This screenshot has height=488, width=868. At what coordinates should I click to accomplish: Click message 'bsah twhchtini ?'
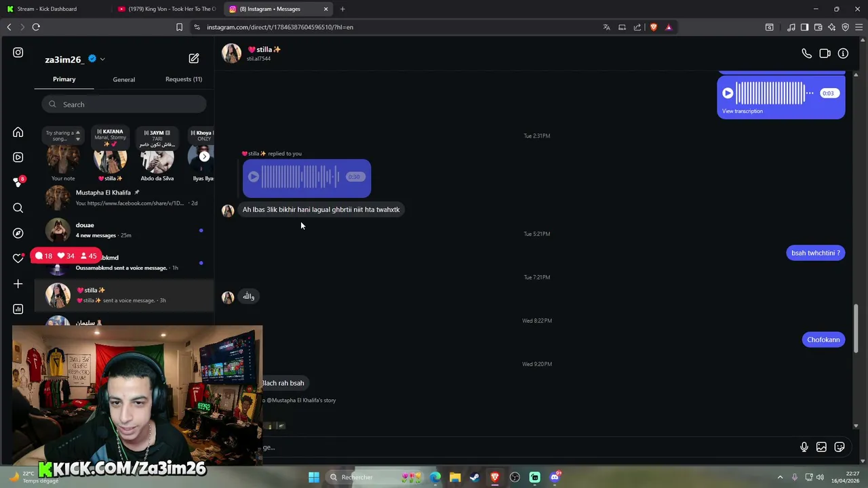[816, 253]
